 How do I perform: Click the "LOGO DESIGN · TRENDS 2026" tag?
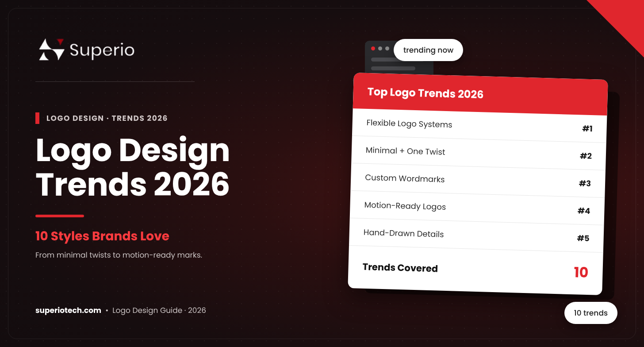[107, 118]
